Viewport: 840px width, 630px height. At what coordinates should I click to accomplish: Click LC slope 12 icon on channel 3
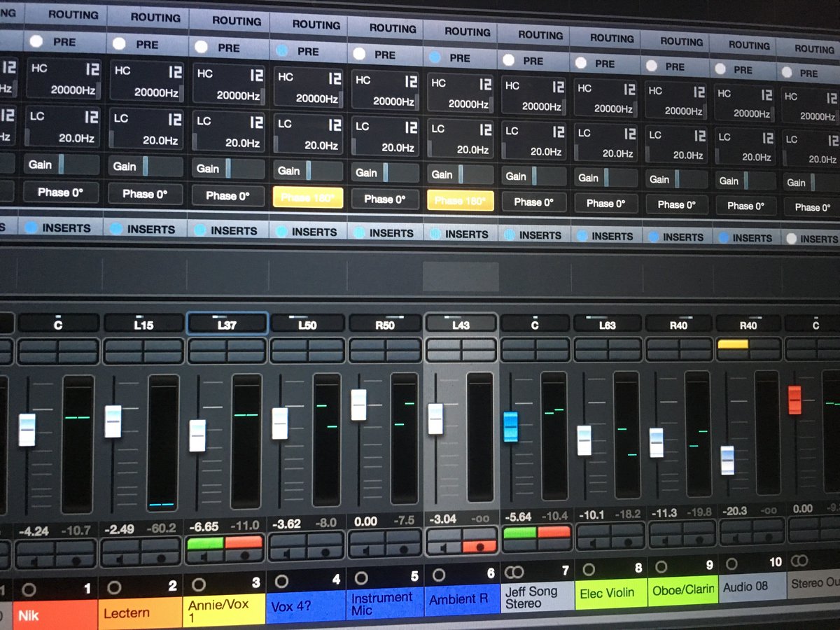pos(256,122)
